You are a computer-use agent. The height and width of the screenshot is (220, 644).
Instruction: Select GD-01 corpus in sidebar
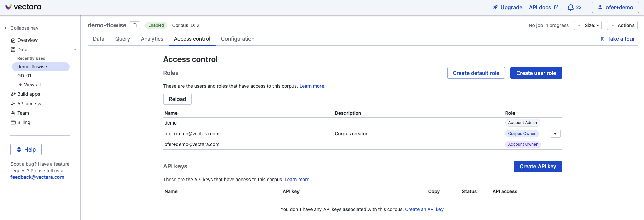(x=24, y=76)
